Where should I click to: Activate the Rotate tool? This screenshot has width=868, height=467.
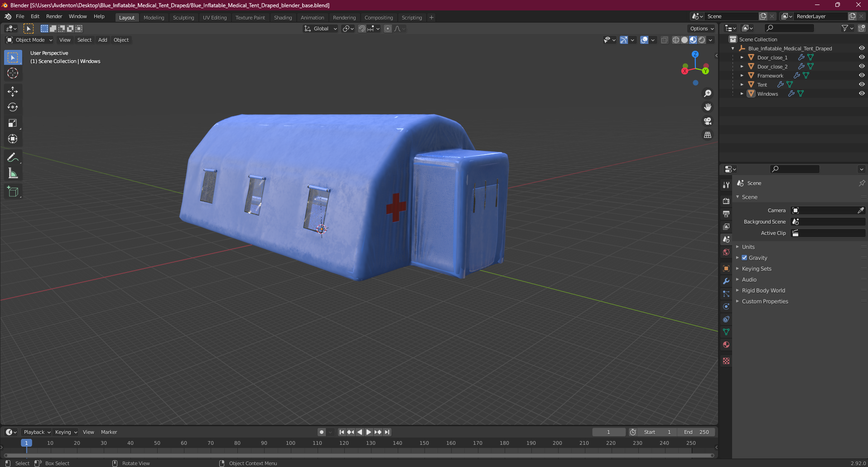13,107
